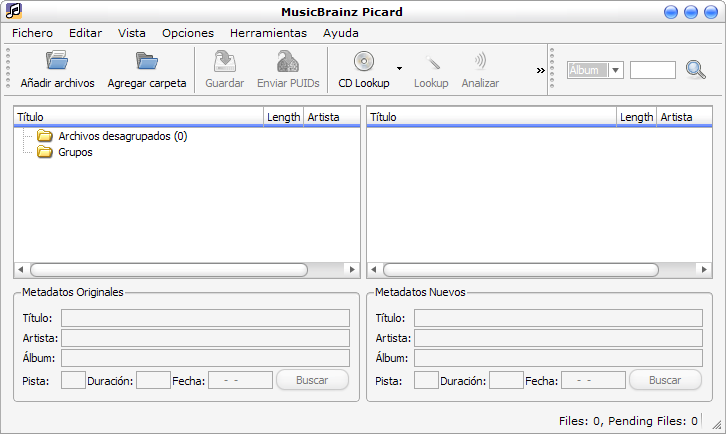Click the Título column header in left panel
The image size is (726, 434).
point(138,117)
